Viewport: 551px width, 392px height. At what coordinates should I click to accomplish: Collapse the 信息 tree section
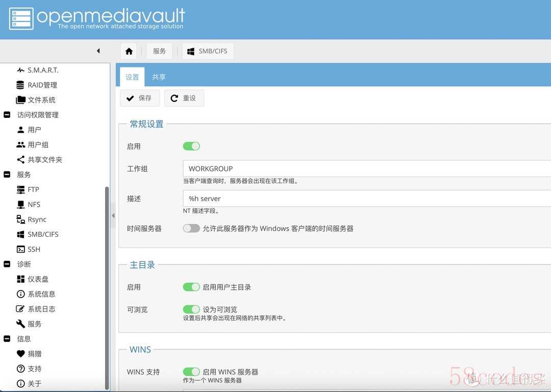tap(7, 339)
